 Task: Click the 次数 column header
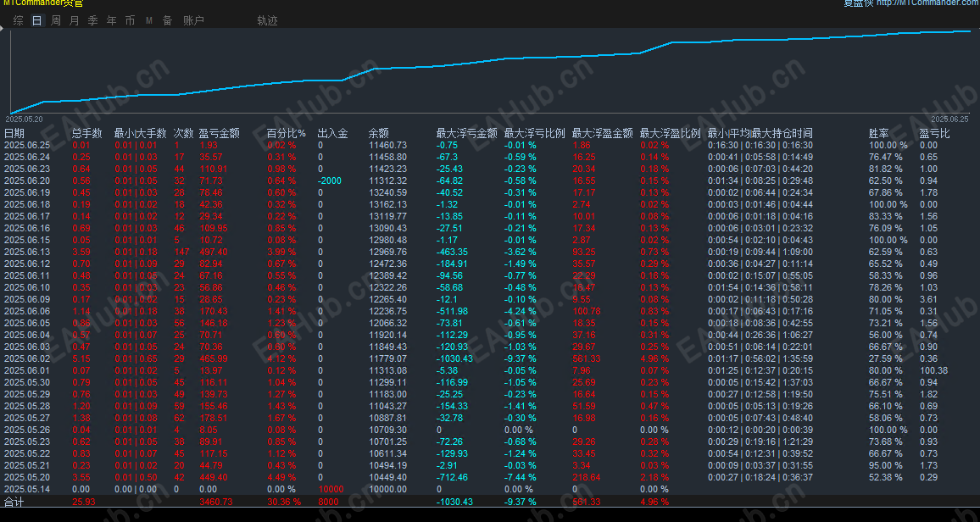coord(183,133)
